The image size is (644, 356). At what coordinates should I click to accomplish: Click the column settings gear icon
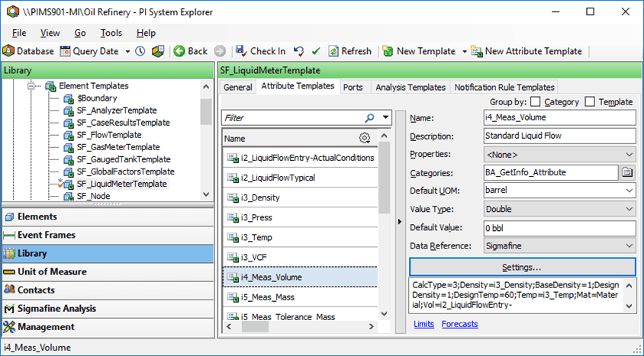tap(364, 138)
